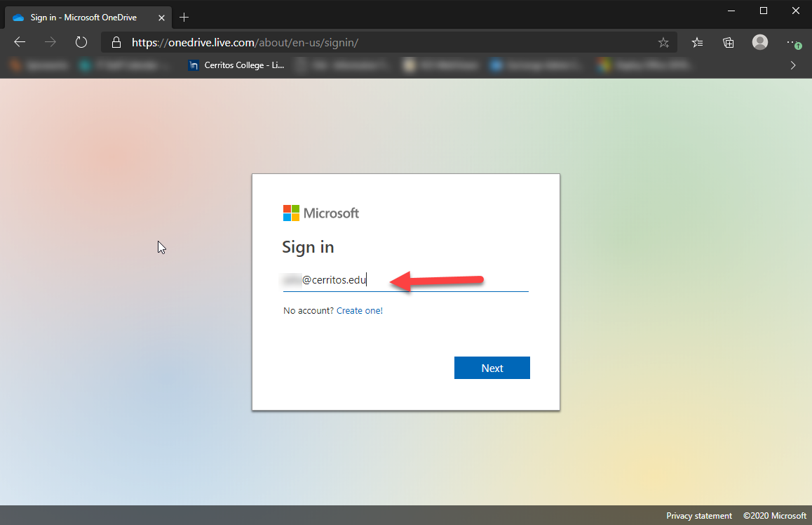
Task: Close the Sign in - Microsoft OneDrive tab
Action: 161,18
